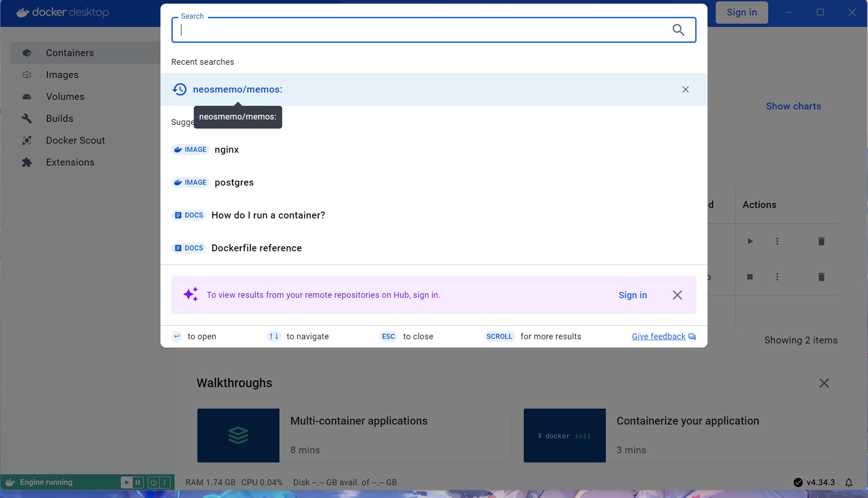Stop the second container
Viewport: 868px width, 498px height.
click(750, 277)
